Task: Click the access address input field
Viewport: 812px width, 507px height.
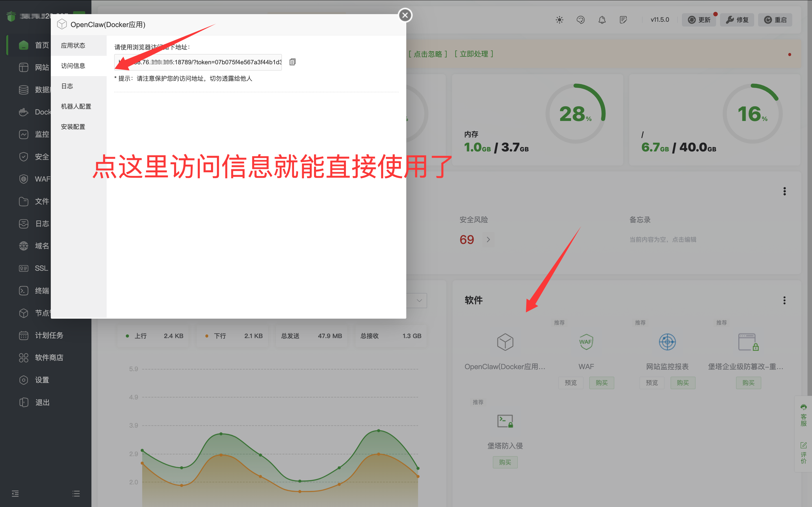Action: [208, 62]
